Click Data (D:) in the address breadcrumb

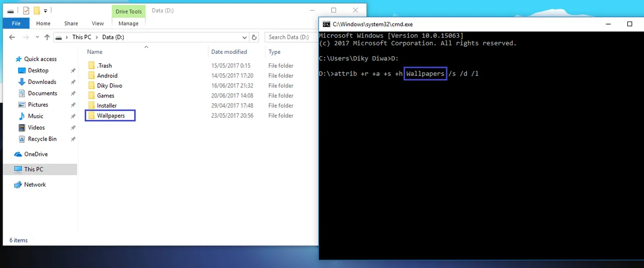113,37
